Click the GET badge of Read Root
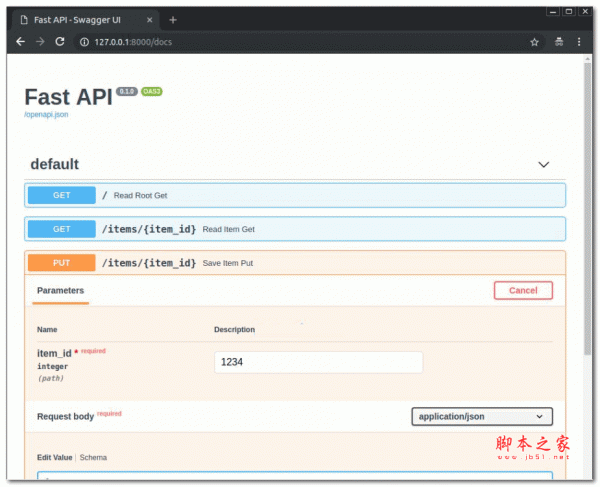Screen dimensions: 600x487 62,195
